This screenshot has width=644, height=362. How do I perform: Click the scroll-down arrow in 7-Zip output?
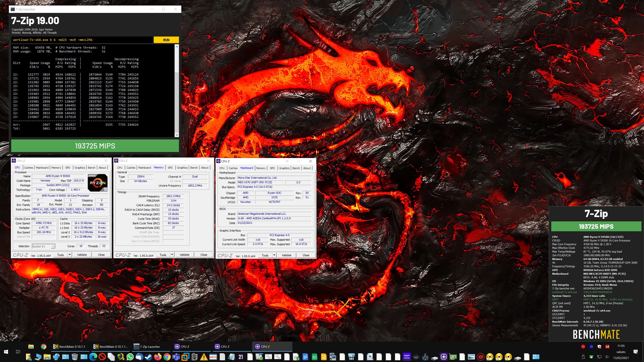(x=177, y=135)
